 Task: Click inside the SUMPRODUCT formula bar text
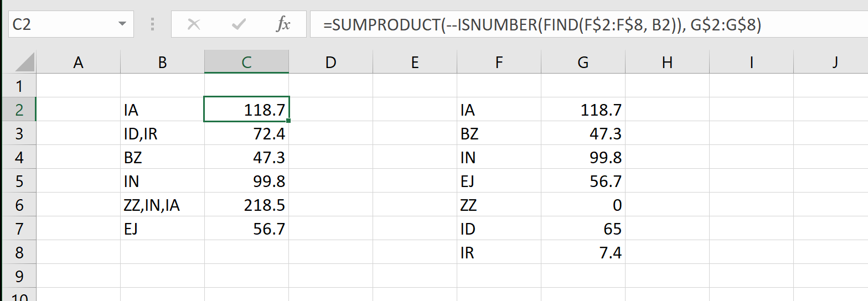tap(542, 24)
